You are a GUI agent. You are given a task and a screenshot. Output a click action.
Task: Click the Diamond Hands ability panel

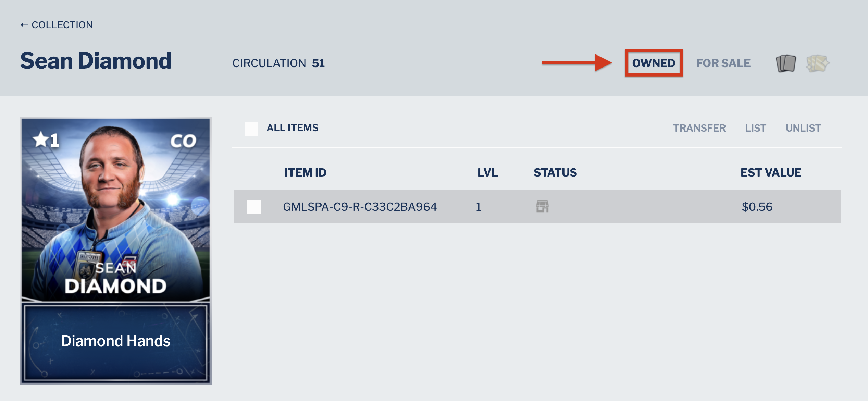(116, 342)
